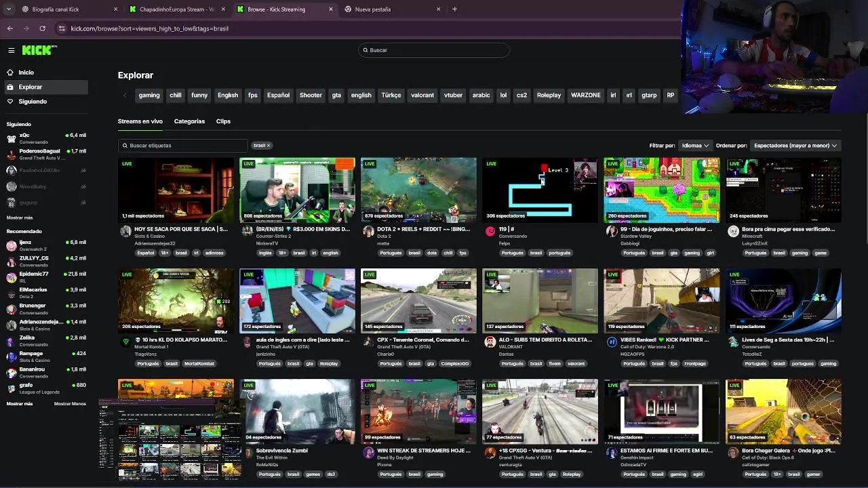This screenshot has height=488, width=868.
Task: Open Espectadores (mayor a menor) sort dropdown
Action: point(795,146)
